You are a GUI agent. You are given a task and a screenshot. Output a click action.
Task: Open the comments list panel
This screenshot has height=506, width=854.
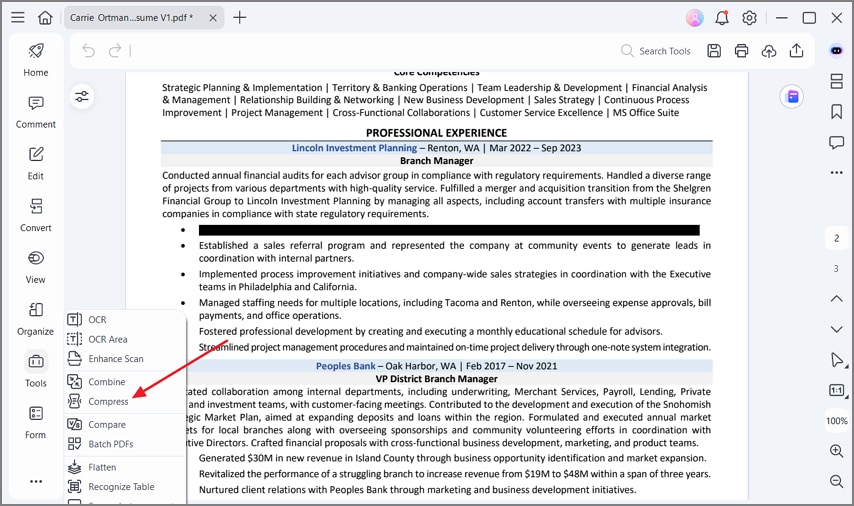(837, 143)
